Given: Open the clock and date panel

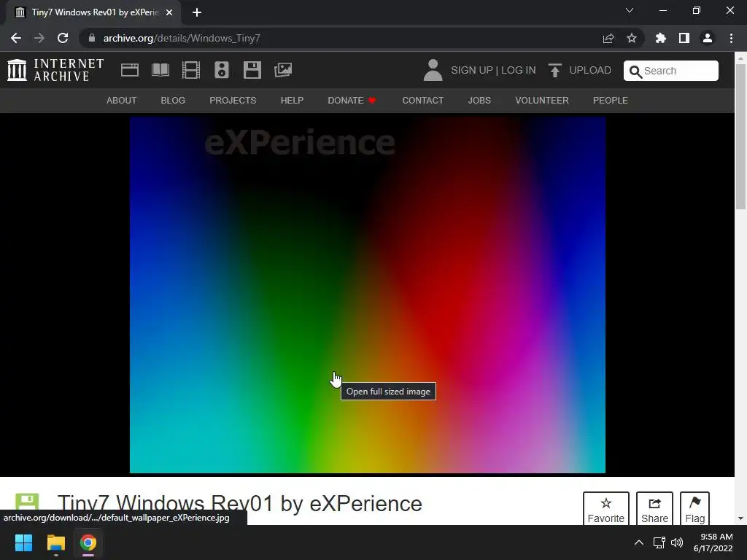Looking at the screenshot, I should pyautogui.click(x=713, y=542).
